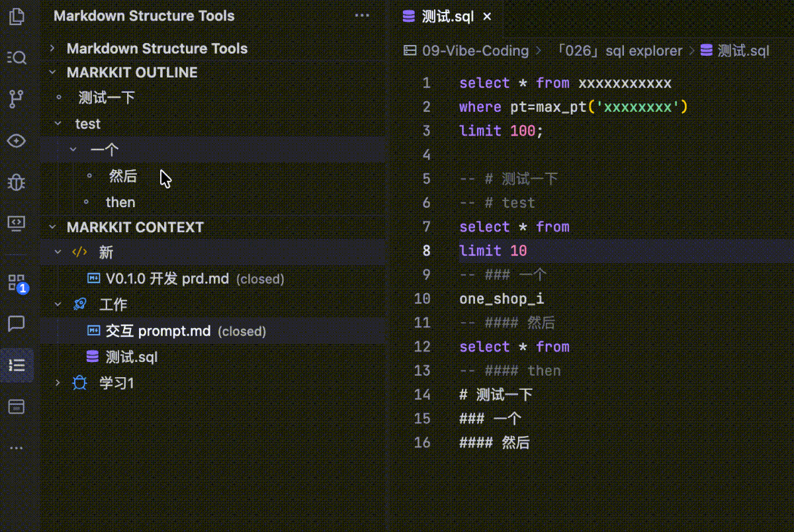Click line "#### 然后" on line 16
This screenshot has height=532, width=794.
(x=494, y=443)
